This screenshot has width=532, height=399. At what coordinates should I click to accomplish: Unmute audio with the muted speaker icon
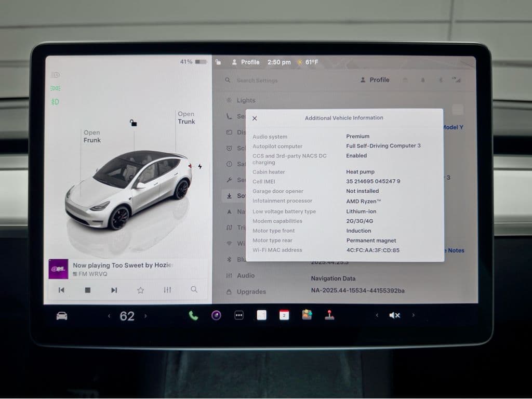coord(394,315)
